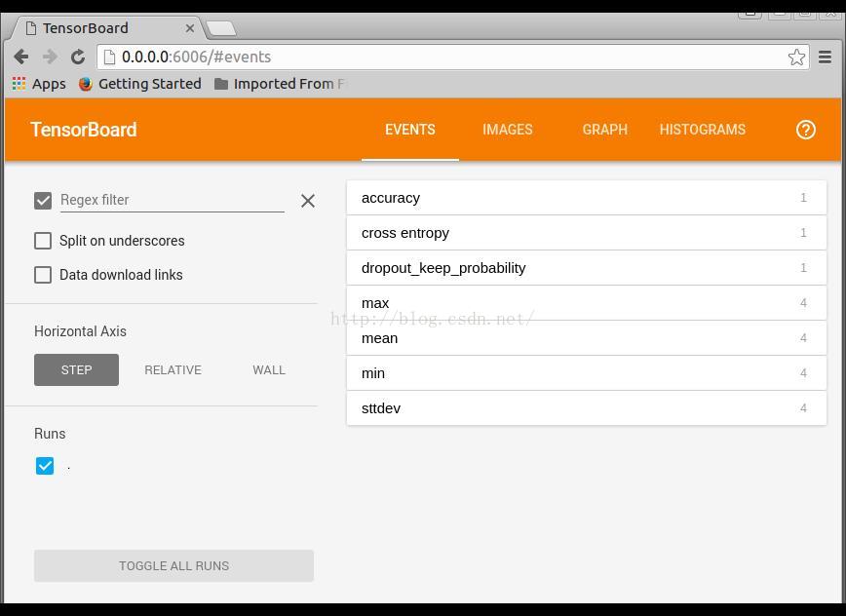
Task: Toggle the Regex filter checkbox
Action: 43,201
